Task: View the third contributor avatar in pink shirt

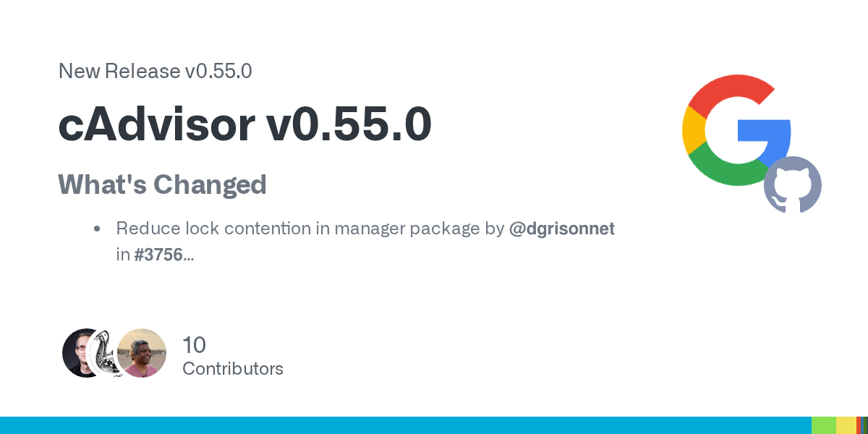Action: point(142,353)
